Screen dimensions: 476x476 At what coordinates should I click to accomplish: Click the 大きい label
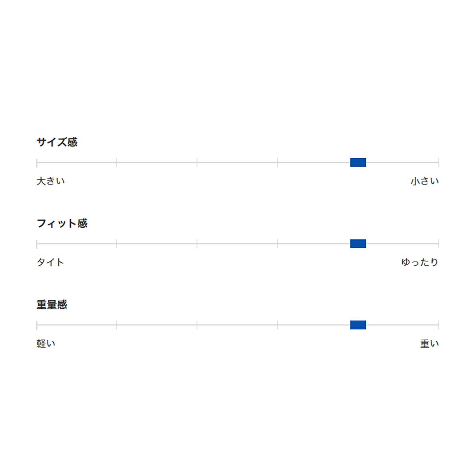50,181
